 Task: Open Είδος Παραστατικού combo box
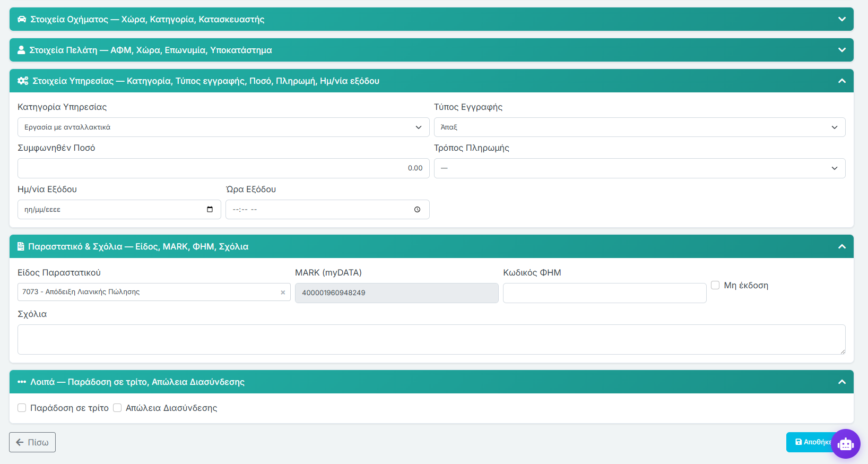pos(154,292)
